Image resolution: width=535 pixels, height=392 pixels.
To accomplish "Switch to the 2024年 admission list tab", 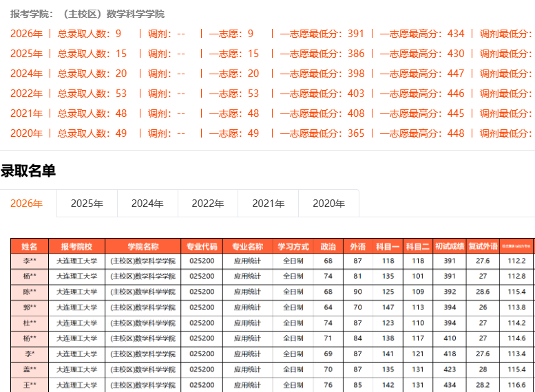I will click(x=147, y=204).
